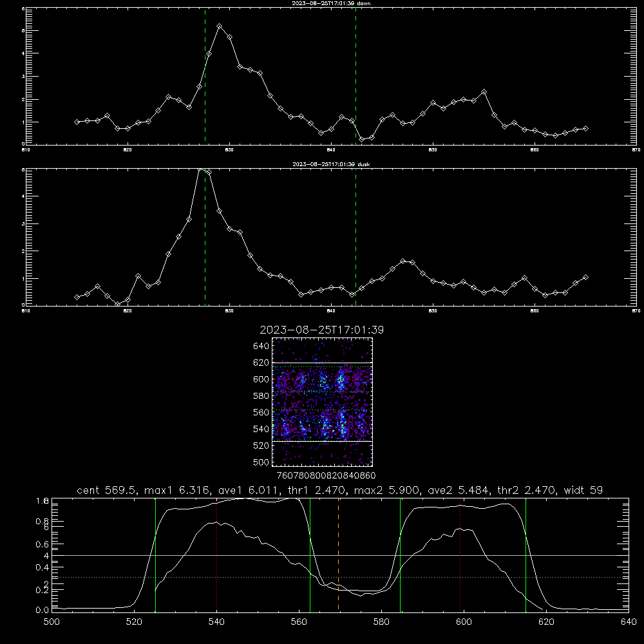Click the green vertical line near 615
Viewport: 644px width, 644px height.
[x=526, y=554]
